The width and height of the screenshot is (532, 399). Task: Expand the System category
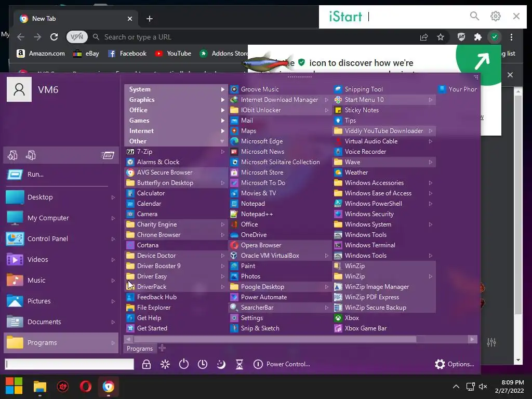tap(176, 89)
